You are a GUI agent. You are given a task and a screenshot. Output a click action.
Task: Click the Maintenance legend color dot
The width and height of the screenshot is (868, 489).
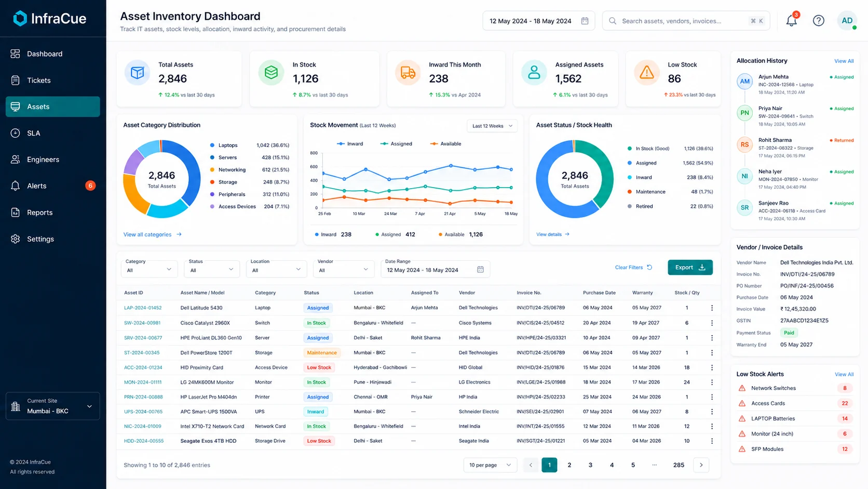click(x=630, y=192)
